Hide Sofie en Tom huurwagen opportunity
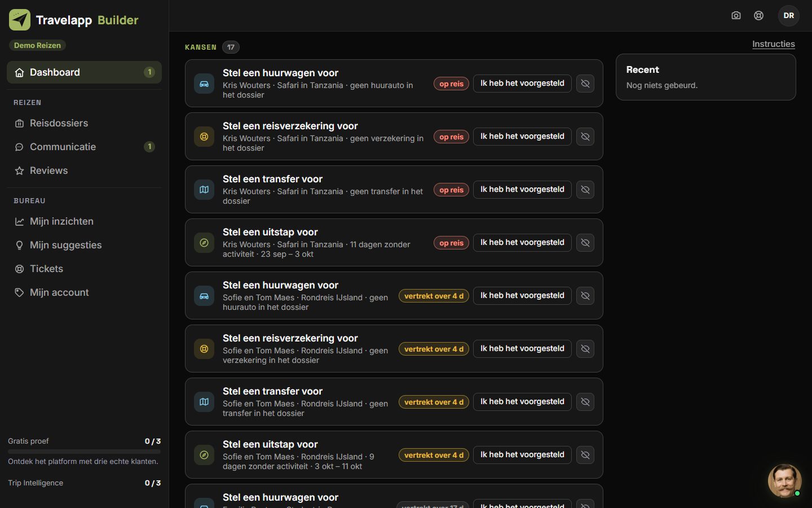812x508 pixels. tap(585, 296)
